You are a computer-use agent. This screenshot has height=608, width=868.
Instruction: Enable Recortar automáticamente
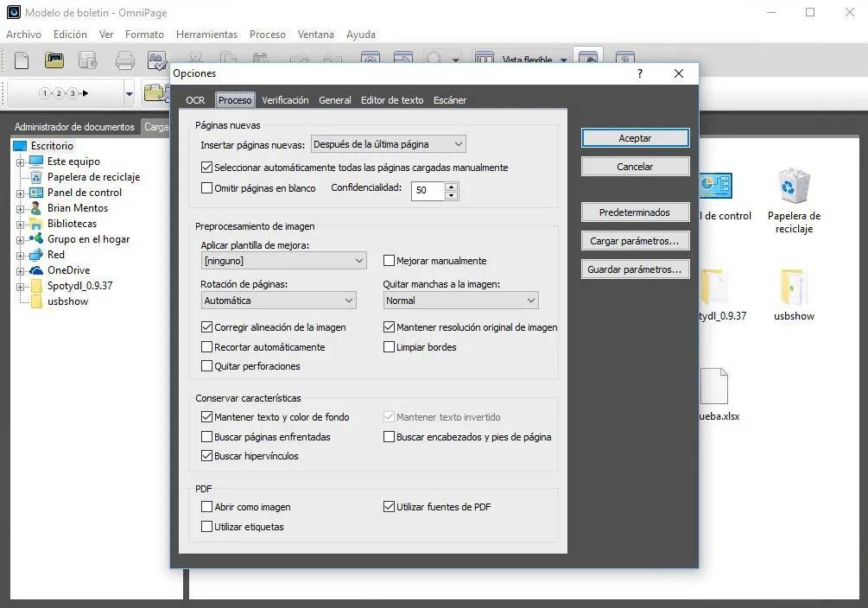tap(207, 347)
